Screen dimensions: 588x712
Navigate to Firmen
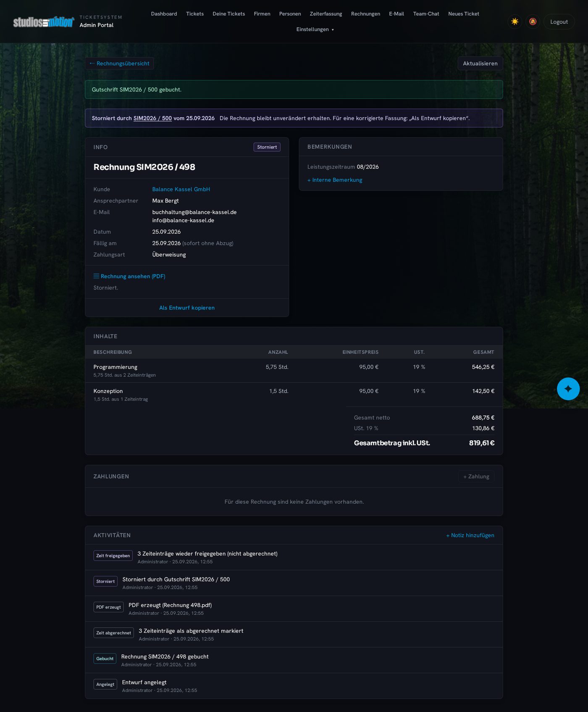tap(262, 14)
